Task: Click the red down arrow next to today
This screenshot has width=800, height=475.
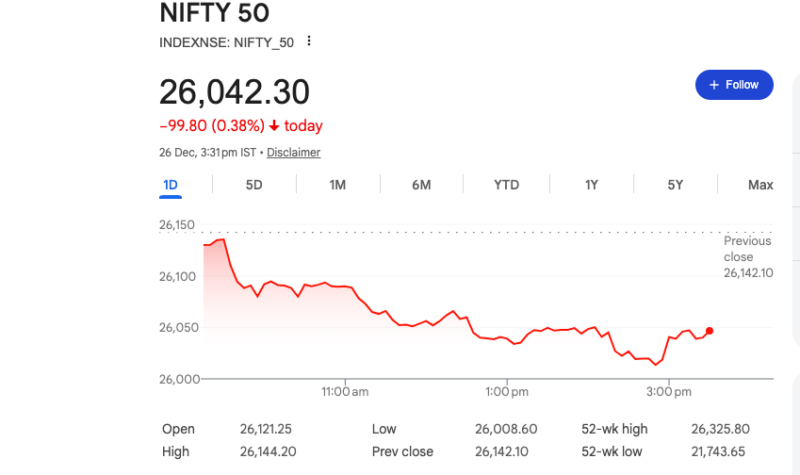Action: (275, 126)
